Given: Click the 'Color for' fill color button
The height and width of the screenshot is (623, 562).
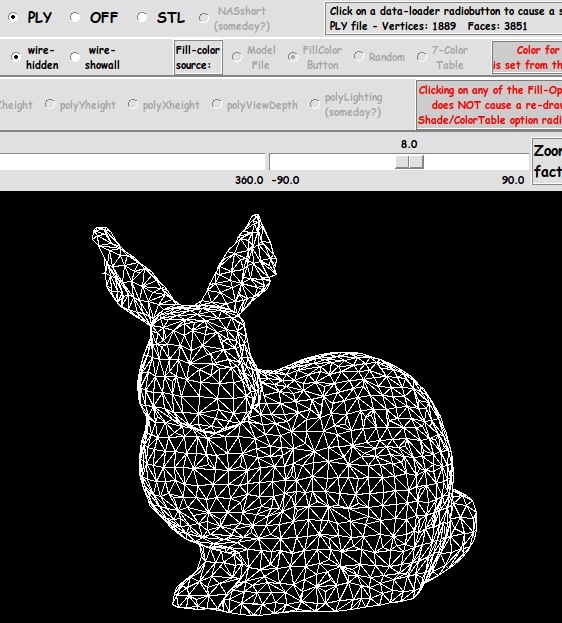Looking at the screenshot, I should (x=527, y=57).
